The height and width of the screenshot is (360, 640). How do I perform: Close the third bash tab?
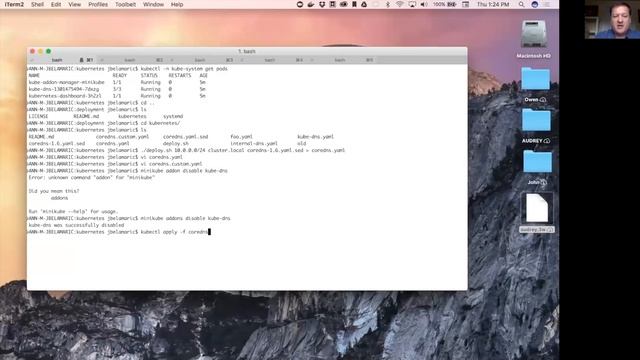tap(172, 60)
